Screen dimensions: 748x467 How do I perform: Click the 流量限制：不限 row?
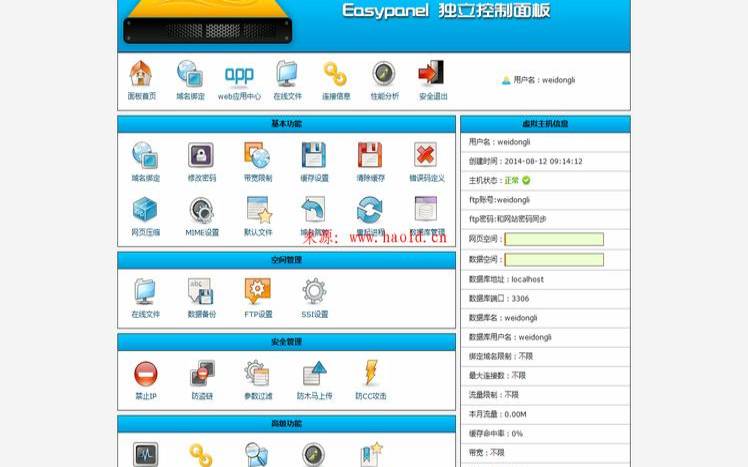pos(545,395)
